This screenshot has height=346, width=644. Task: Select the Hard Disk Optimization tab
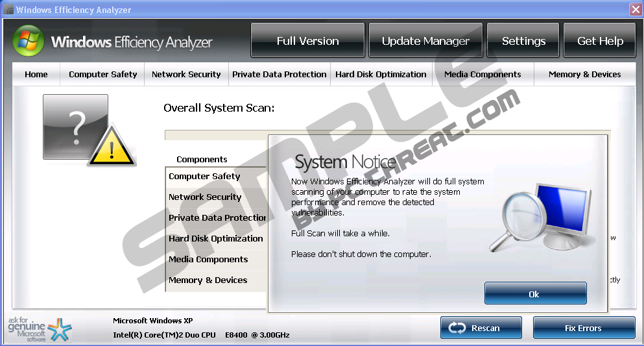tap(381, 75)
